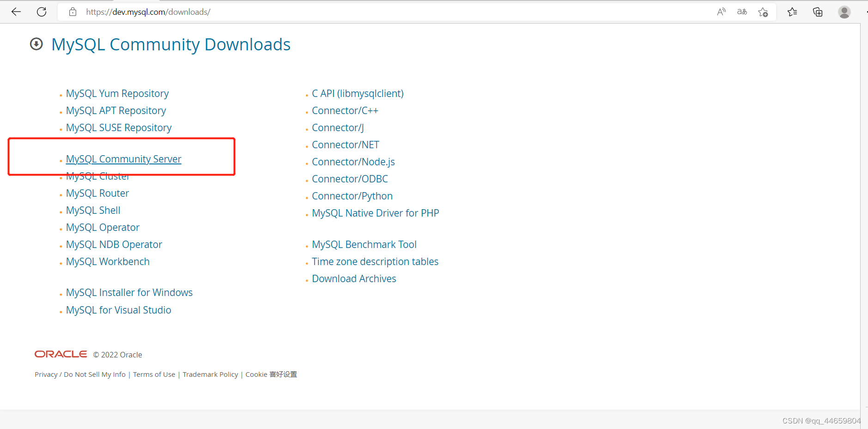Open MySQL for Visual Studio
The image size is (868, 429).
point(119,310)
